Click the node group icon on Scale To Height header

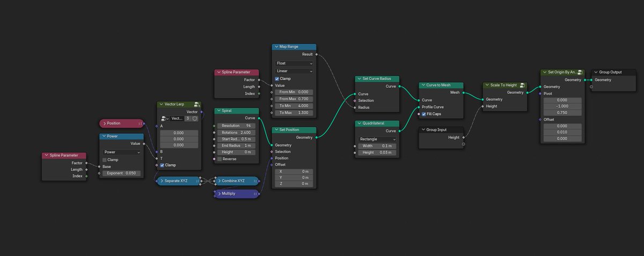pyautogui.click(x=523, y=85)
